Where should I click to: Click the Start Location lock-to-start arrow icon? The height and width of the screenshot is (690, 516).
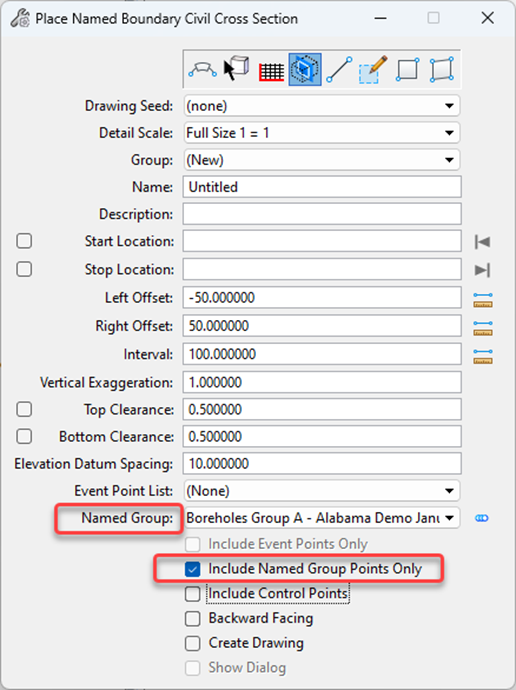(x=483, y=242)
